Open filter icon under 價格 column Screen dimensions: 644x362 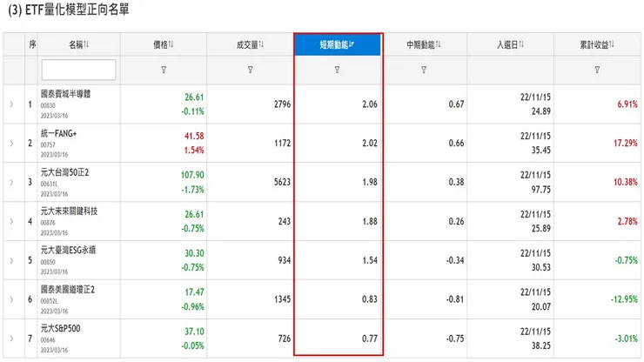click(x=164, y=70)
